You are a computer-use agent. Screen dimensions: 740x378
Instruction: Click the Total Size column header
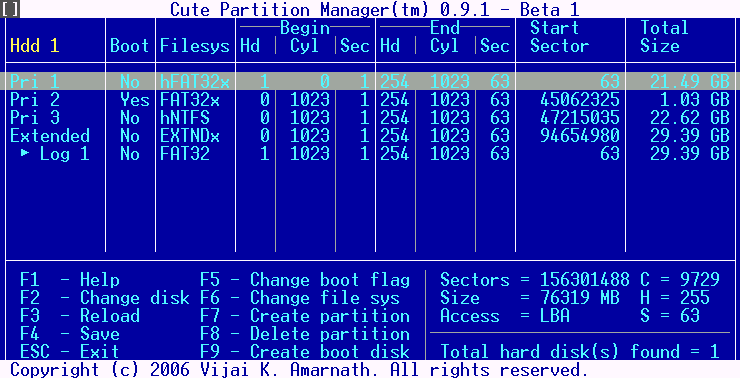[664, 37]
